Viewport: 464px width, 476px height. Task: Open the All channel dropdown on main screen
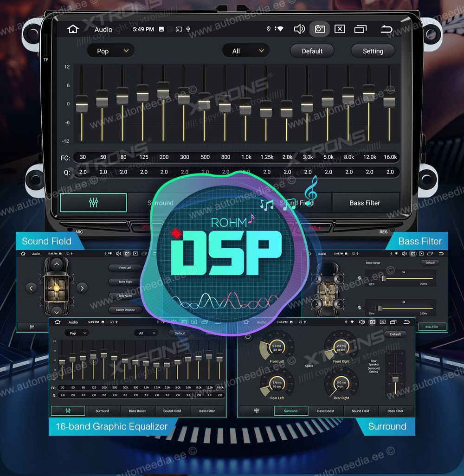tap(246, 51)
